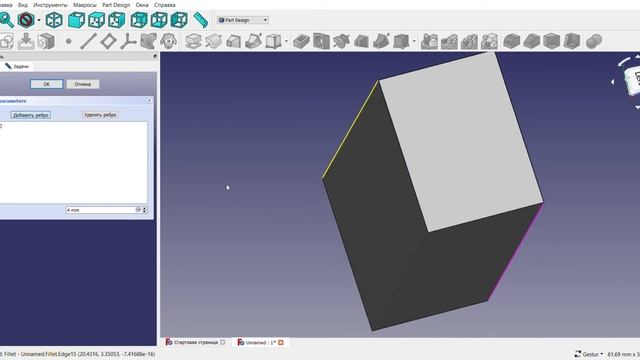Create a local coordinate system

coord(128,41)
